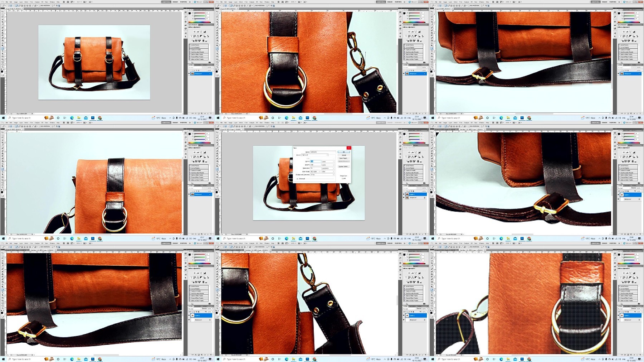The image size is (644, 362).
Task: Open Width units dropdown in New dialog
Action: (x=328, y=161)
